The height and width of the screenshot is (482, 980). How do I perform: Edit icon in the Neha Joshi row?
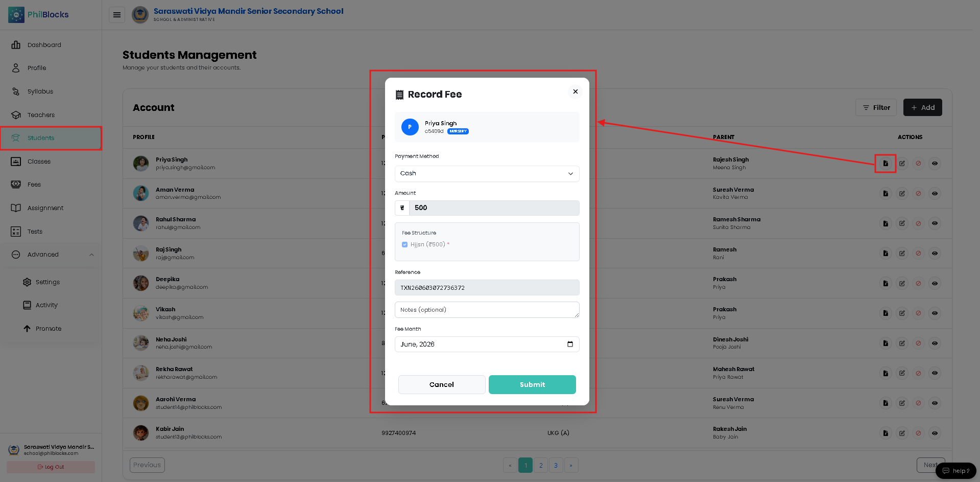pyautogui.click(x=902, y=343)
